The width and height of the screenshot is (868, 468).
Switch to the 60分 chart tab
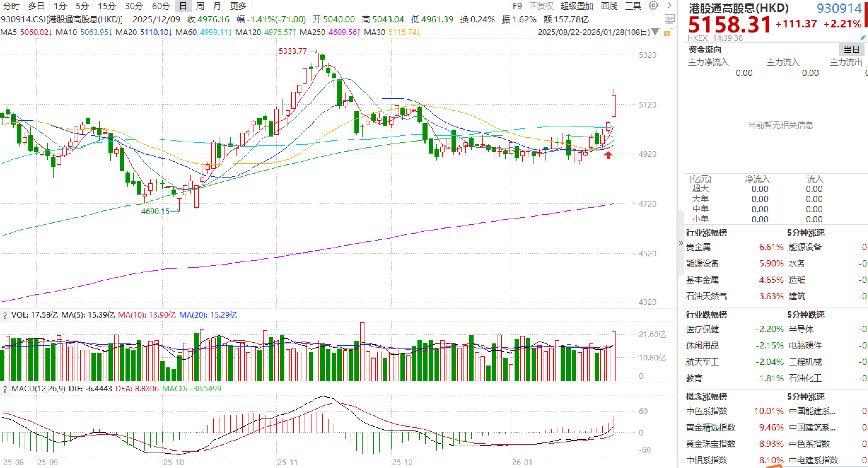(x=161, y=6)
